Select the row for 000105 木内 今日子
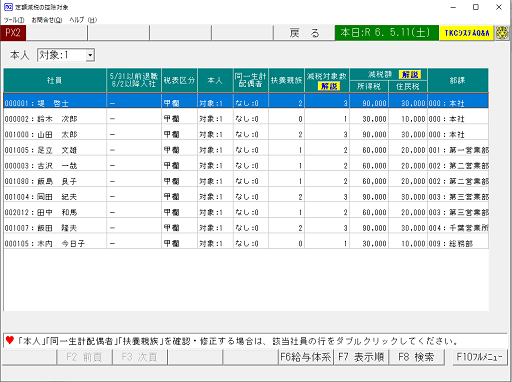This screenshot has height=382, width=512. [246, 243]
